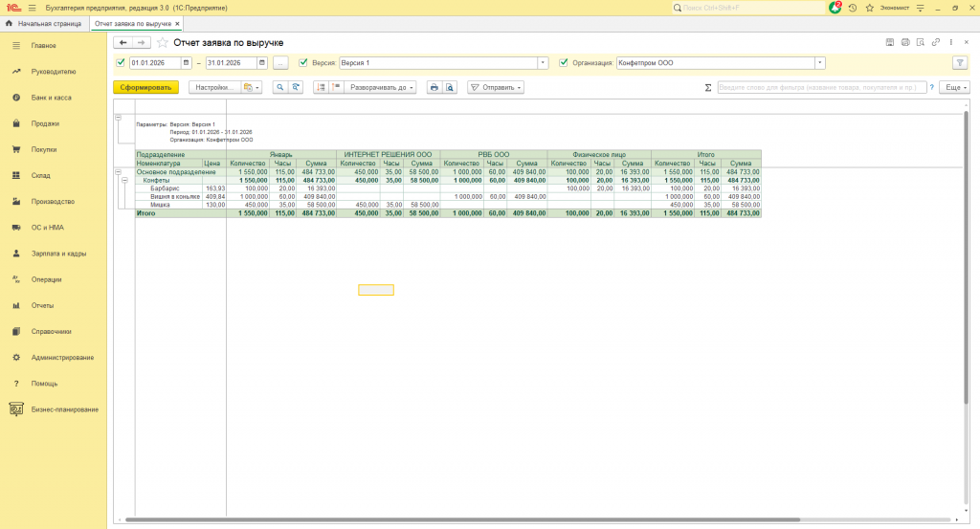Open the Продажи section in sidebar
The height and width of the screenshot is (529, 980).
point(45,123)
